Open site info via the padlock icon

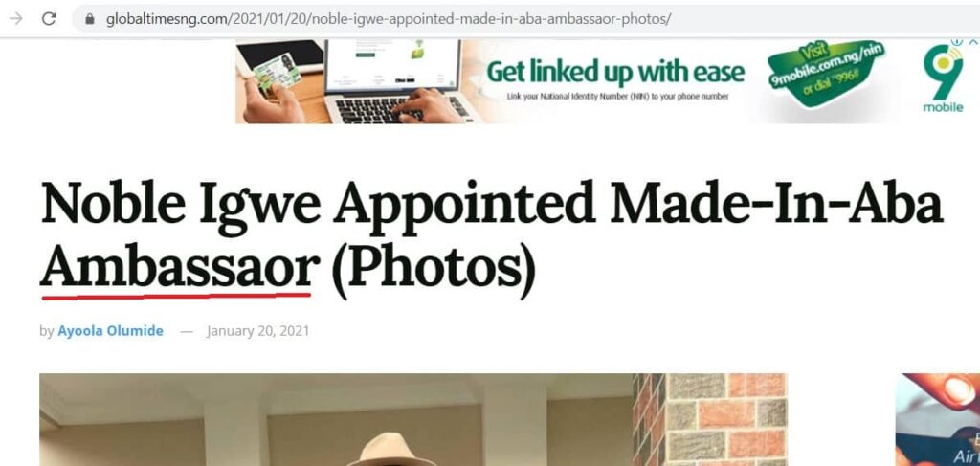point(89,19)
